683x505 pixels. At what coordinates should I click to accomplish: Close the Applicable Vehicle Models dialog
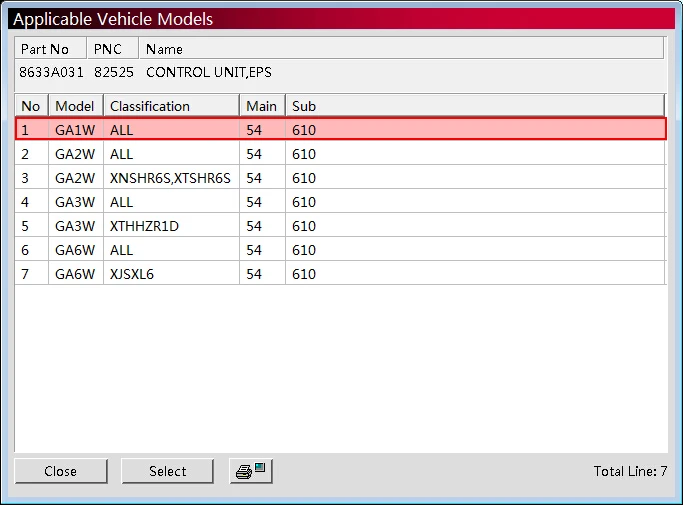61,471
